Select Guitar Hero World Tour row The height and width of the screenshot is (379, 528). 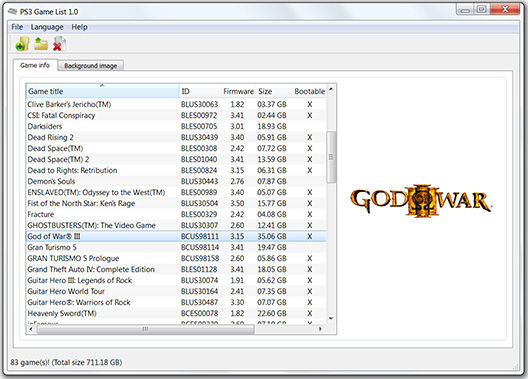(x=176, y=291)
